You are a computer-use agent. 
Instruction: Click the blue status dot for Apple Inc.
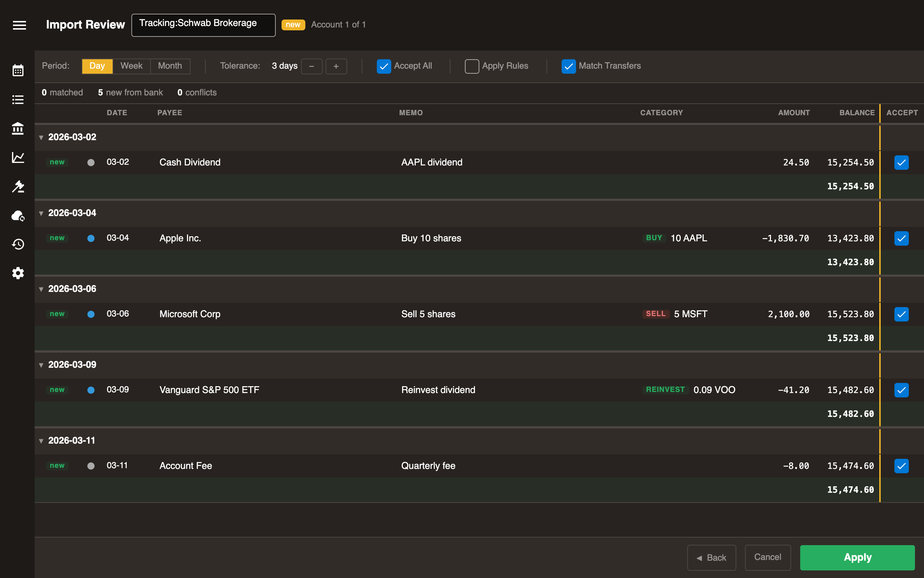pos(91,238)
